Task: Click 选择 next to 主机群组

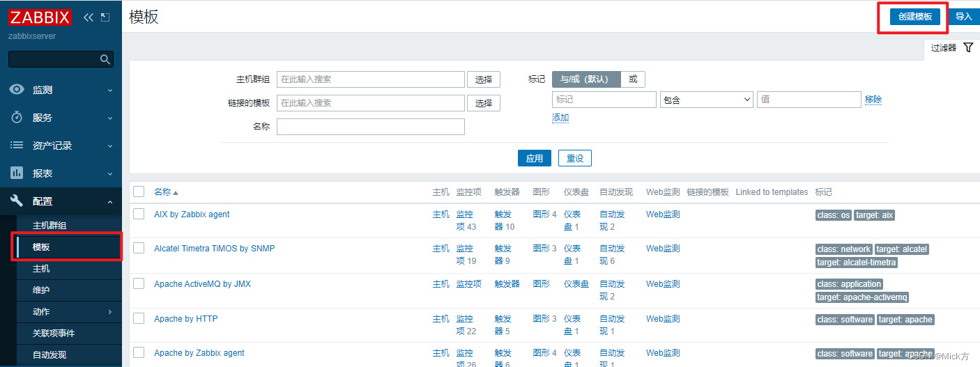Action: point(484,79)
